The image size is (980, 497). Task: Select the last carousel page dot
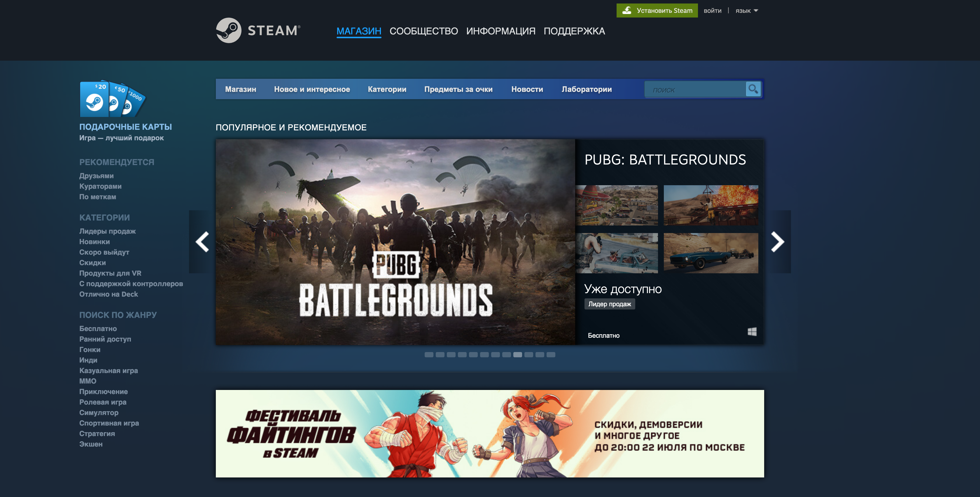(551, 355)
